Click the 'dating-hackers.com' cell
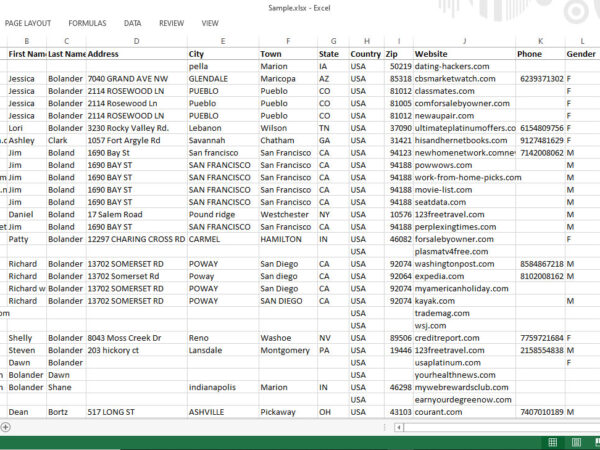 pyautogui.click(x=465, y=66)
